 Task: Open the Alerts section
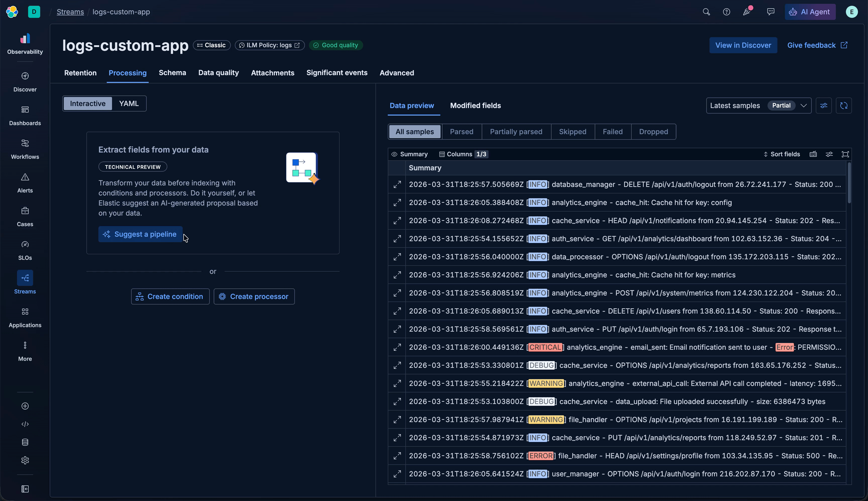point(25,182)
